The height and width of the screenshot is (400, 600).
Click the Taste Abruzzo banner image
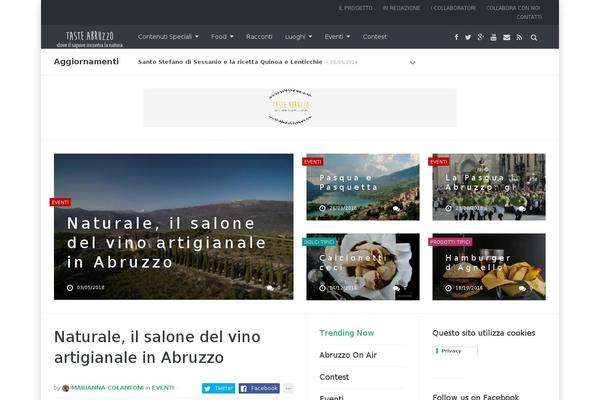point(300,108)
